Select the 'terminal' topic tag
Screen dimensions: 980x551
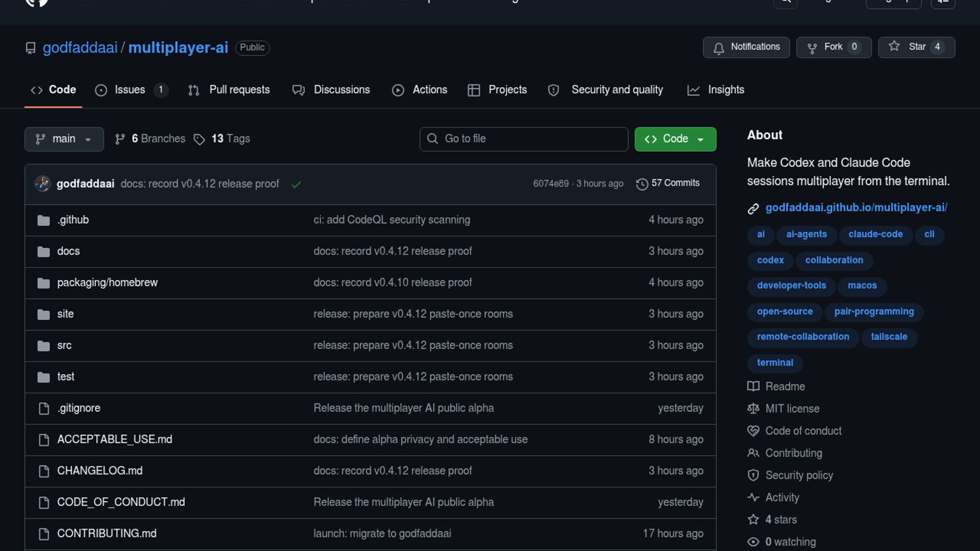click(775, 363)
